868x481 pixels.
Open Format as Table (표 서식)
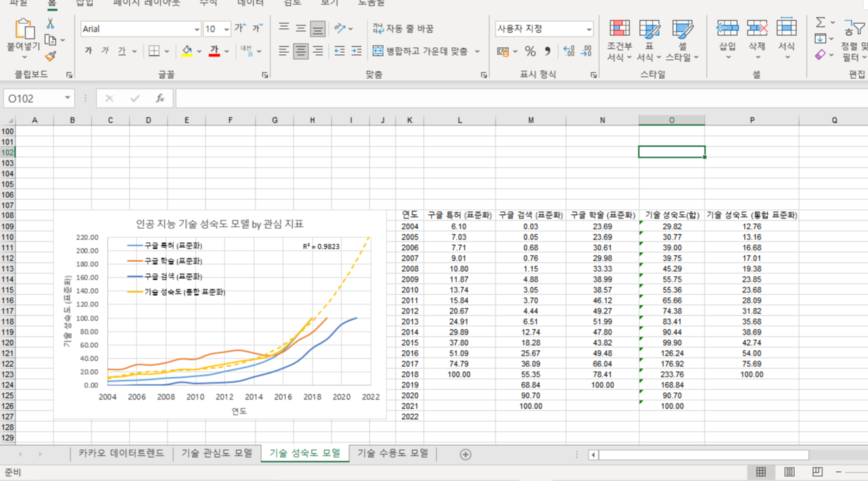click(x=649, y=40)
